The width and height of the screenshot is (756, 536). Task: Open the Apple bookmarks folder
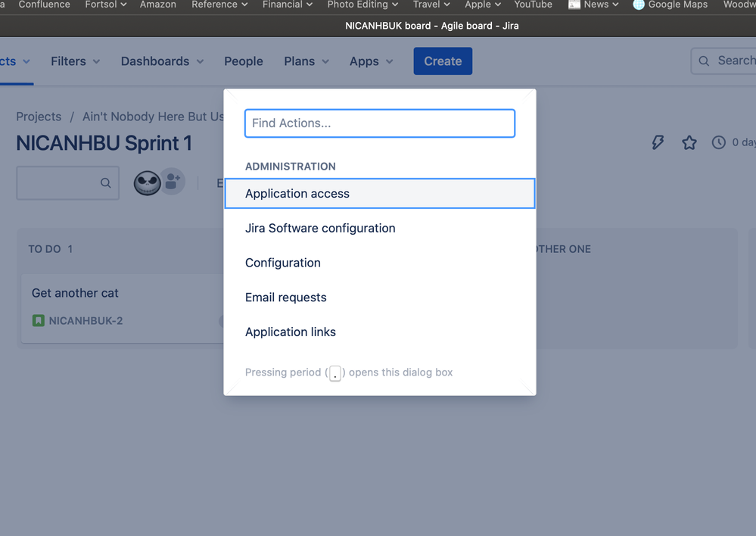(483, 5)
